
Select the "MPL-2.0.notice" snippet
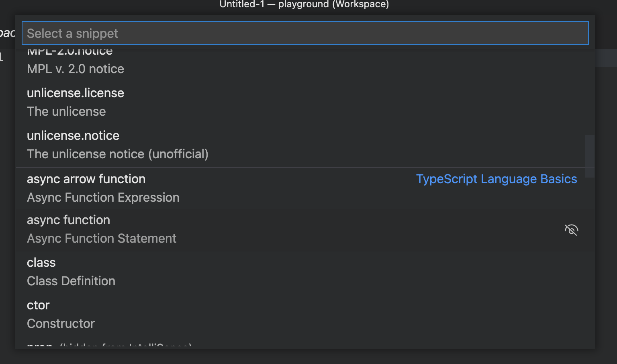pos(69,51)
